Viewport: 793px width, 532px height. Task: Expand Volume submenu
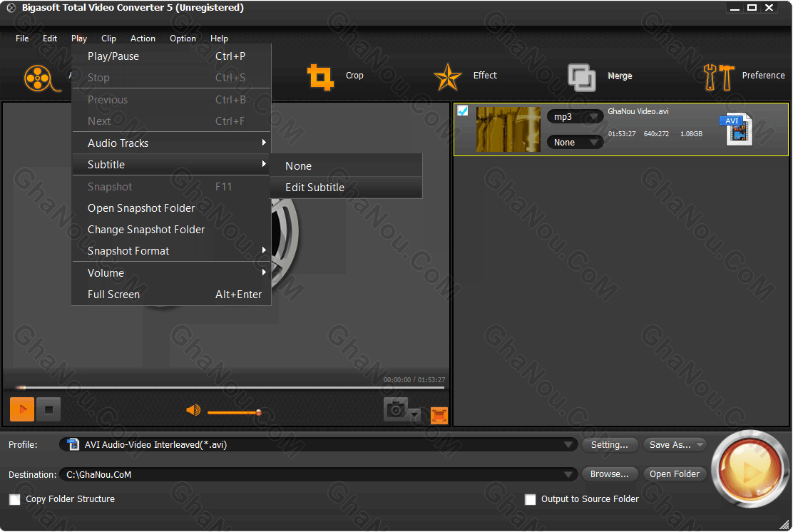pos(171,273)
